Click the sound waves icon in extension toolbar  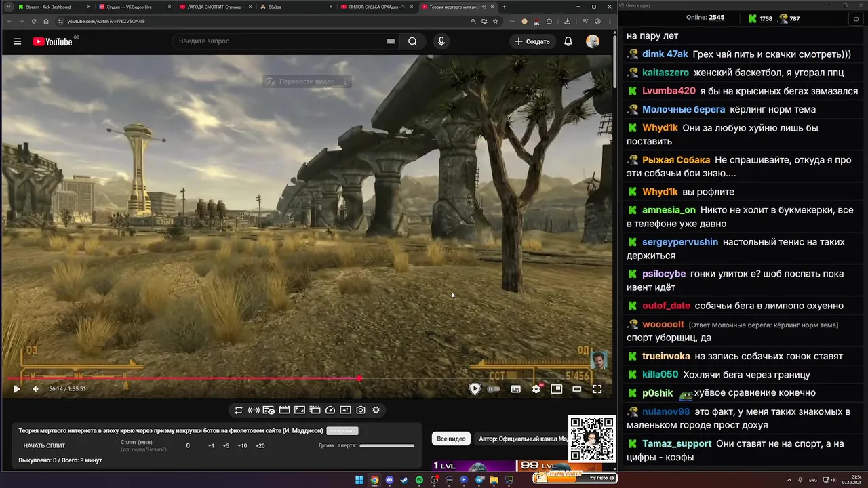(x=254, y=410)
